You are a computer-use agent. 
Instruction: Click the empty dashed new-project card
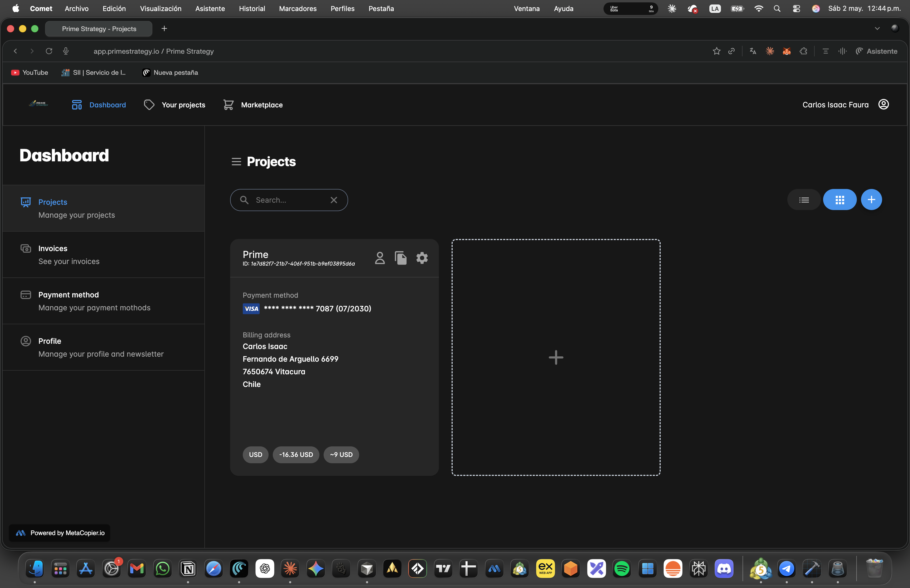[556, 357]
